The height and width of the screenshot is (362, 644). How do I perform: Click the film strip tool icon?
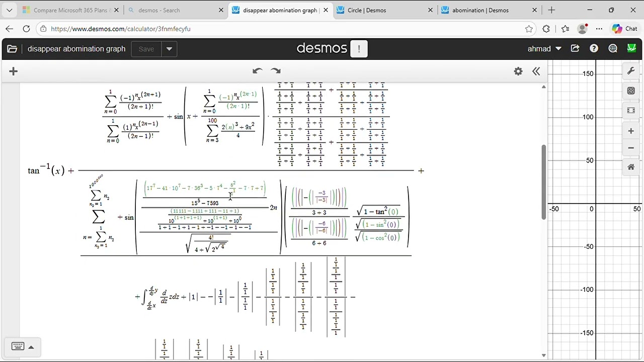coord(631,111)
